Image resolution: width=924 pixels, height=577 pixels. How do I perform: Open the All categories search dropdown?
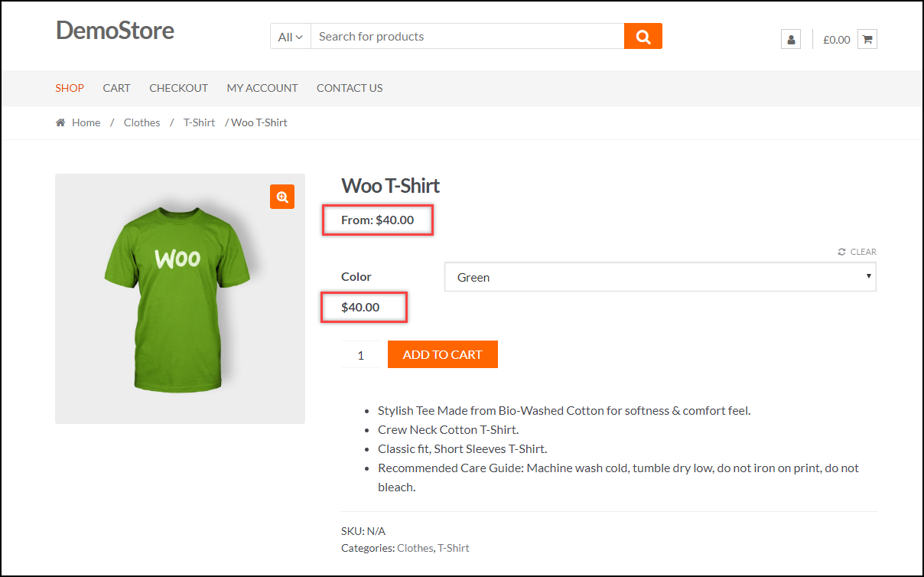(290, 37)
